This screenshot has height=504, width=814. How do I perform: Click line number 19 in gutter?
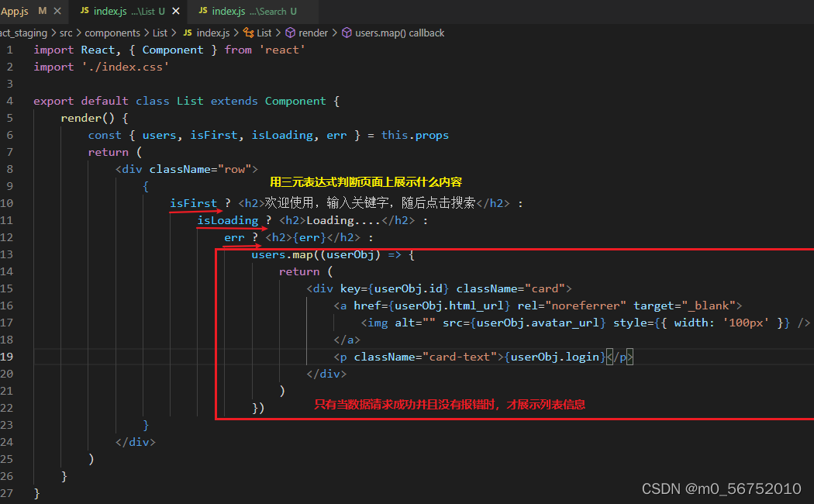click(7, 357)
